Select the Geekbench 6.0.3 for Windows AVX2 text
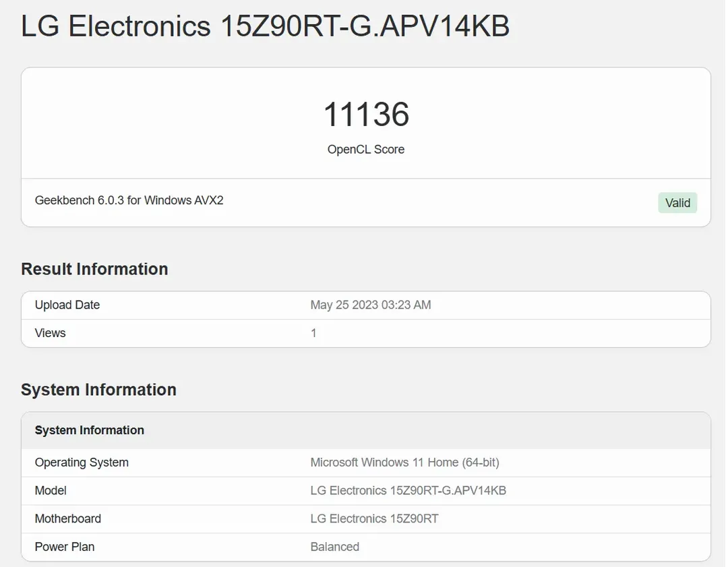 pos(129,200)
